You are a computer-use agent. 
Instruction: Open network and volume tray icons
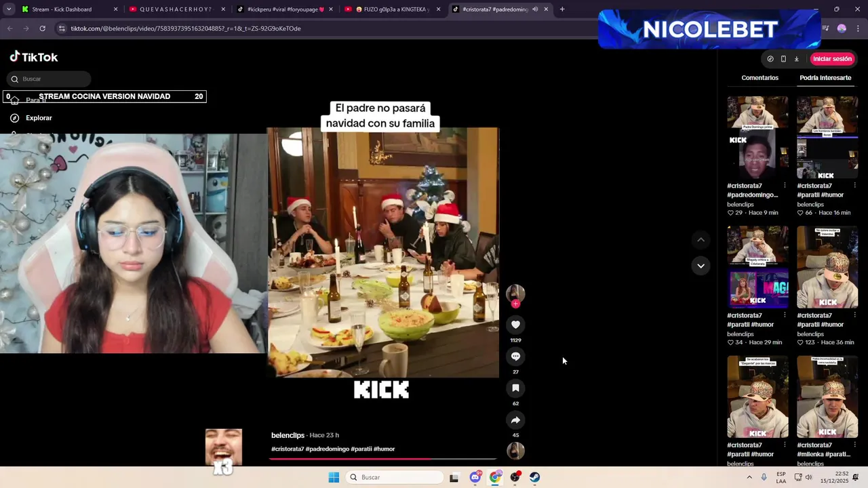click(805, 477)
